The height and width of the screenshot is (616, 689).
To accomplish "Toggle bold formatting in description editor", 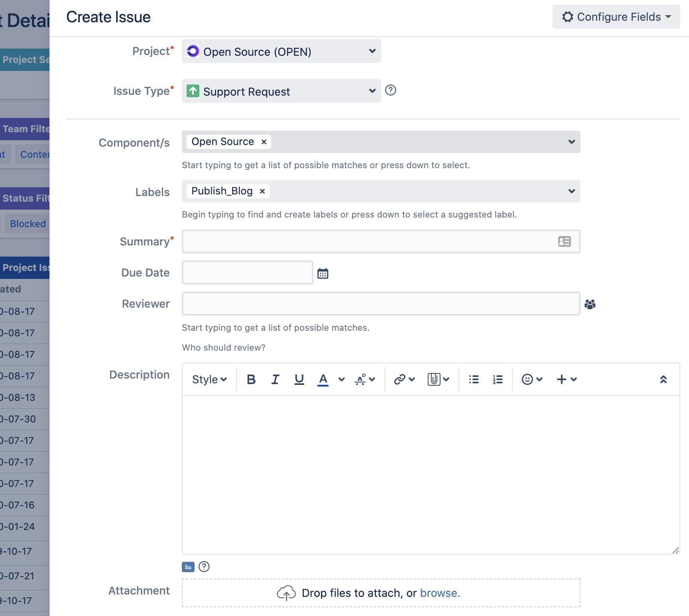I will point(251,379).
